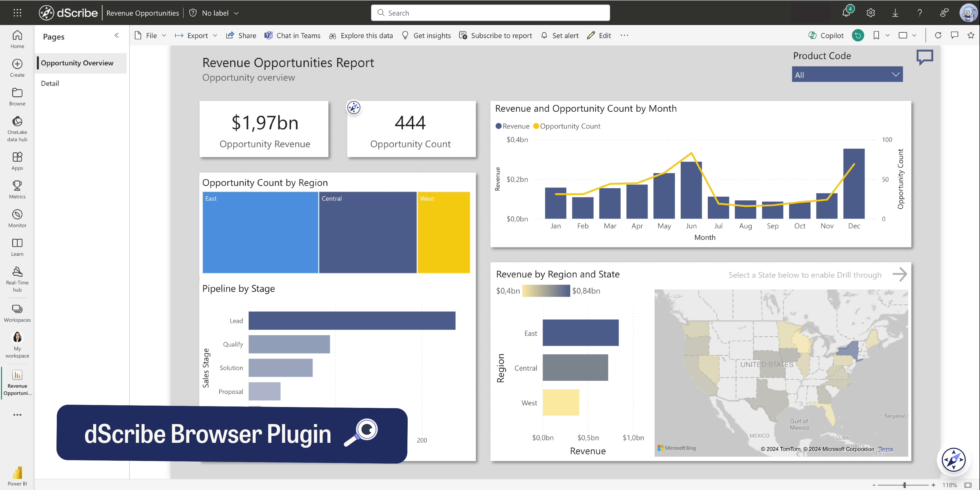Expand the No label sensitivity dropdown

click(220, 13)
